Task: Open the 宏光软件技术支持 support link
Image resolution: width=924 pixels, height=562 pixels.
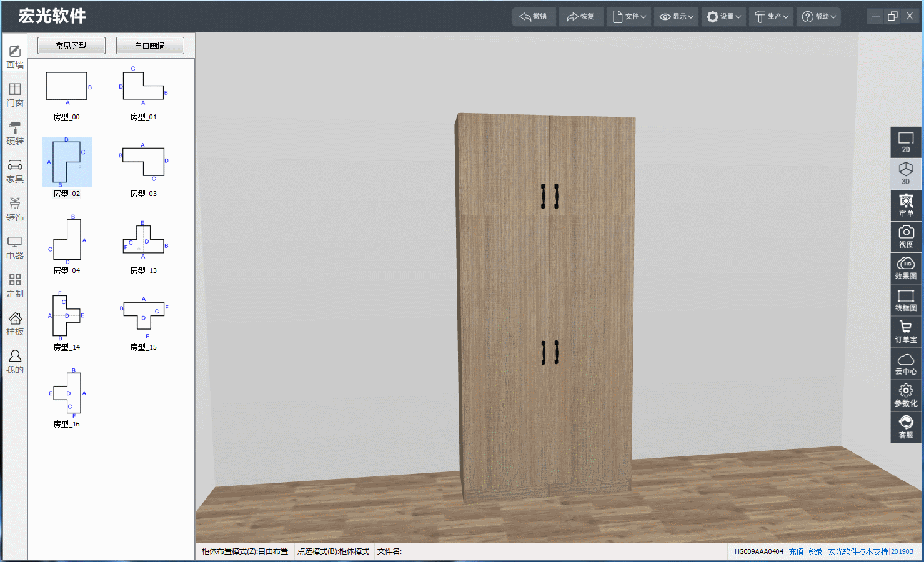Action: click(x=870, y=551)
